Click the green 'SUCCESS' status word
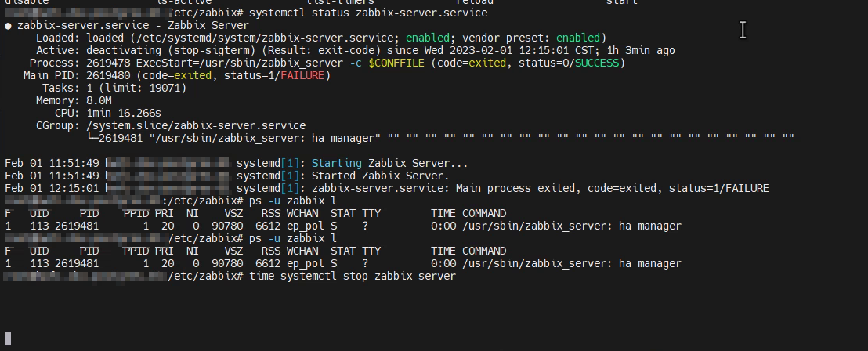Viewport: 868px width, 351px height. pos(597,63)
